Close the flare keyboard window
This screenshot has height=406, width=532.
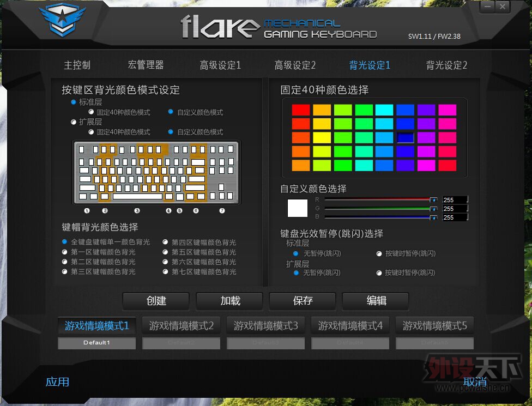coord(503,7)
